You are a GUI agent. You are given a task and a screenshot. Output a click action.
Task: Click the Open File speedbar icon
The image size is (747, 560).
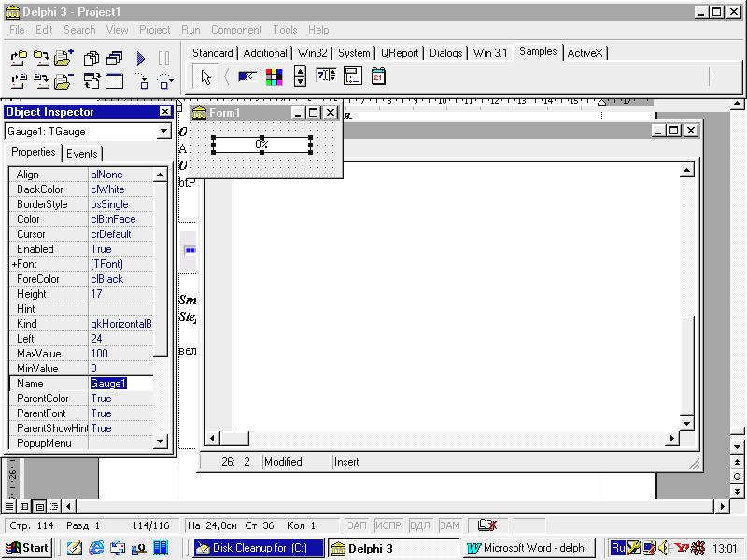(19, 81)
